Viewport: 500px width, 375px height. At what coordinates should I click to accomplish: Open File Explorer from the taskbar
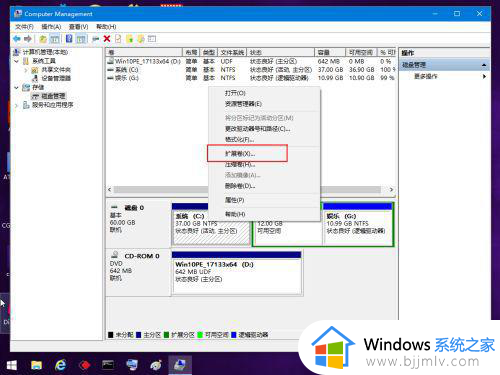click(36, 365)
